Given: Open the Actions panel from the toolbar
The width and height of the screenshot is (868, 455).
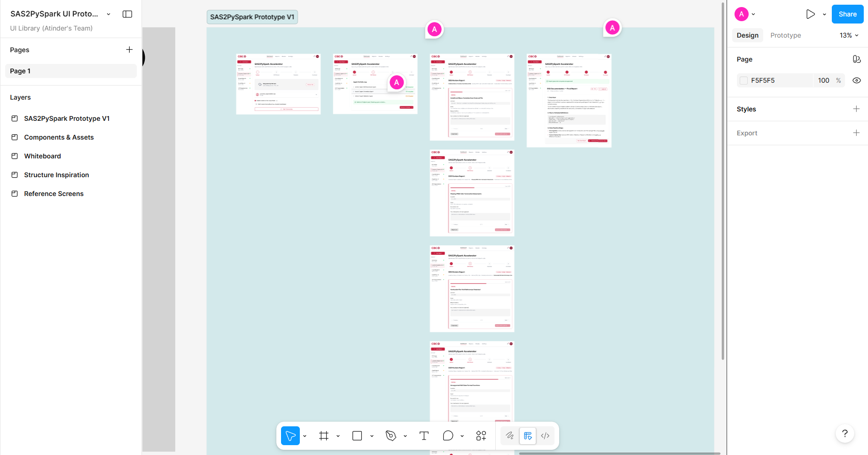Looking at the screenshot, I should pyautogui.click(x=481, y=436).
